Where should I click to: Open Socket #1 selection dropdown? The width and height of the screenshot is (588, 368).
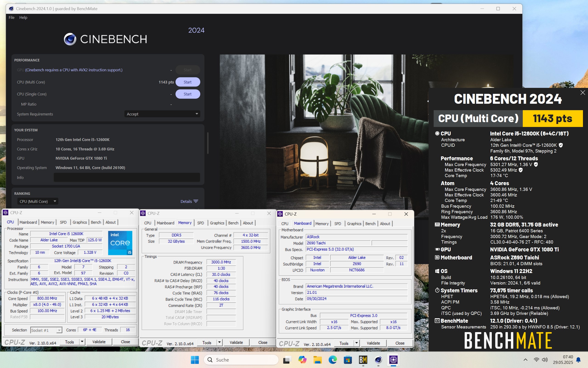point(46,330)
